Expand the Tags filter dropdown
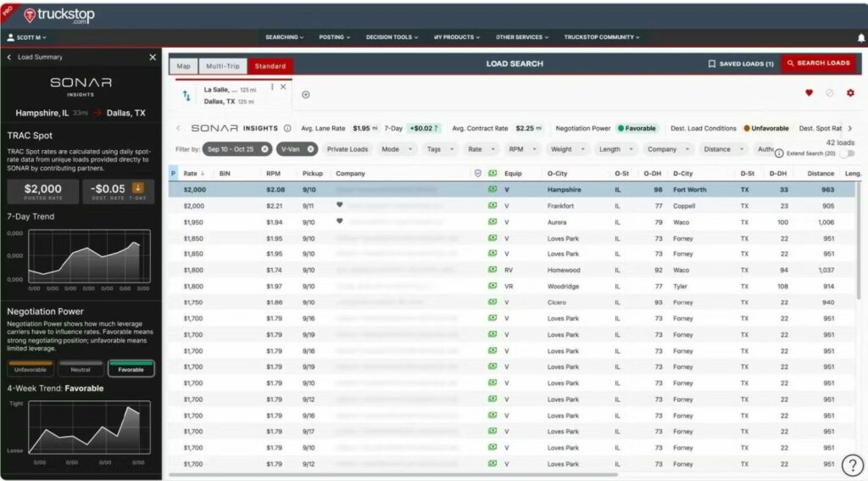Viewport: 868px width, 481px height. (440, 149)
